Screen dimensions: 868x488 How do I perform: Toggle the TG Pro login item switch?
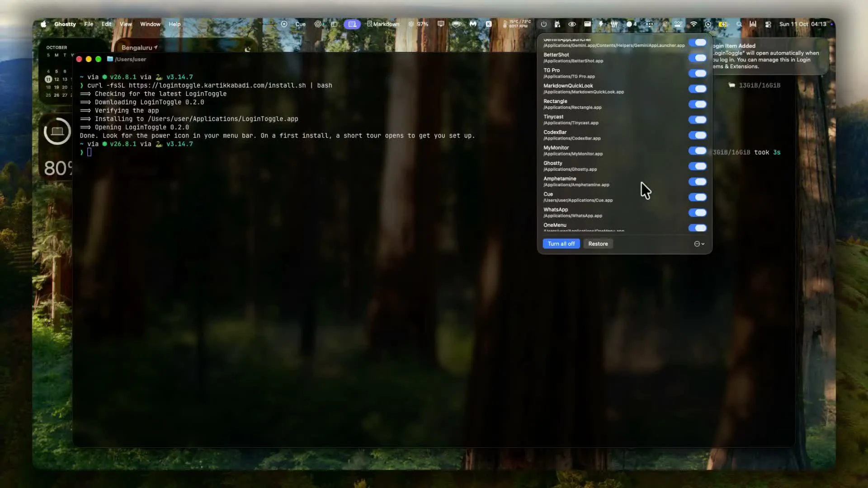[698, 73]
